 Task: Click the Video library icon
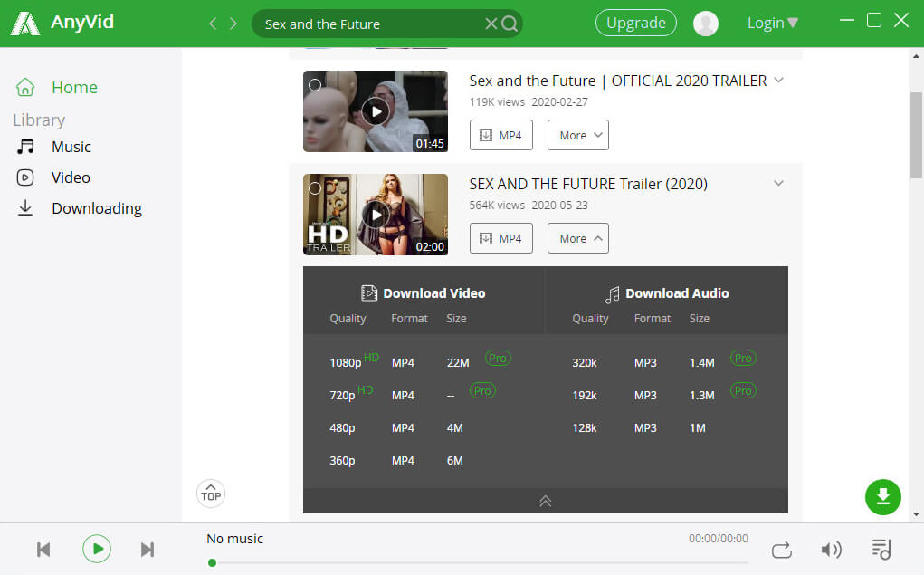pos(25,177)
